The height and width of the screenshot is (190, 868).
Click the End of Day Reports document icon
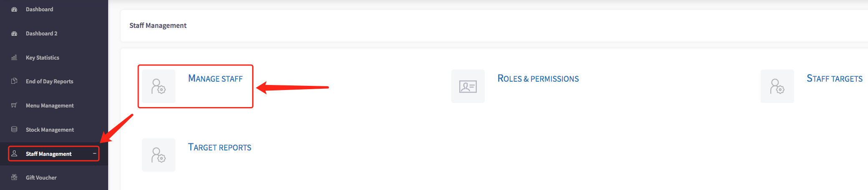point(14,81)
